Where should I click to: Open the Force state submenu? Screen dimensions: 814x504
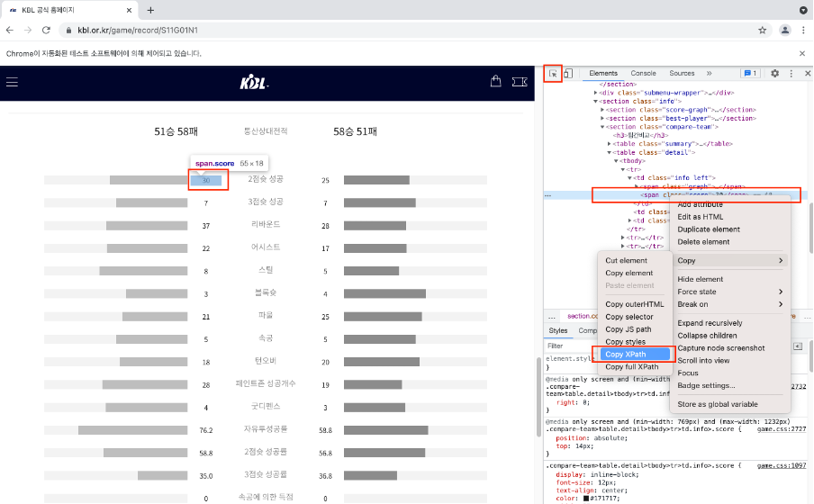[730, 292]
